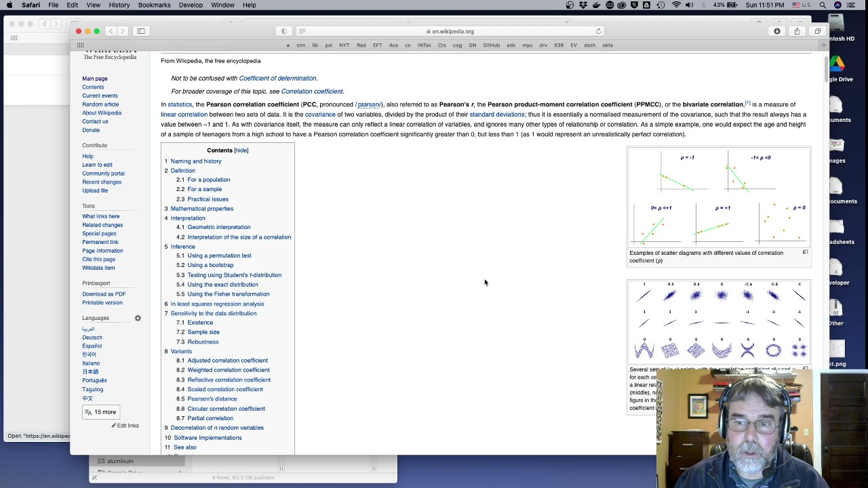Click the privacy shield icon beside address bar
Image resolution: width=868 pixels, height=488 pixels.
[284, 31]
